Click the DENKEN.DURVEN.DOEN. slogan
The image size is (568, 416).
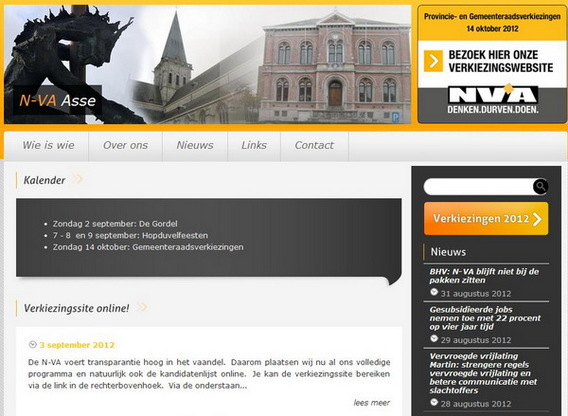pyautogui.click(x=493, y=109)
